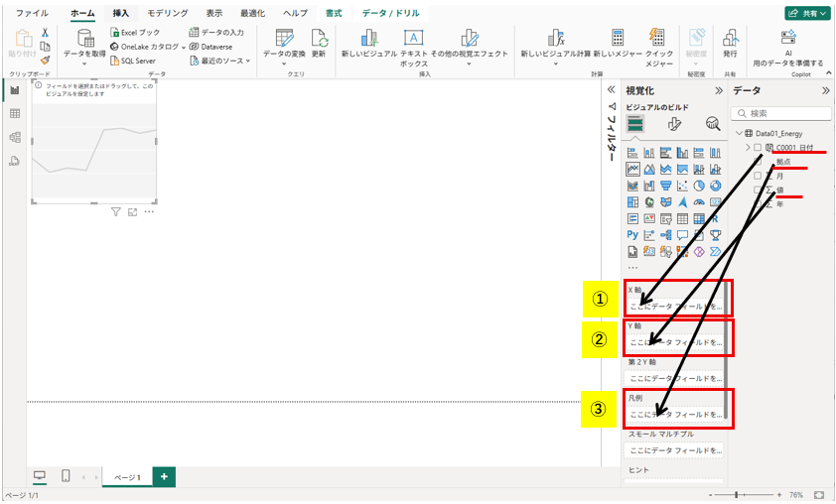Collapse the 視覚化 pane
836x504 pixels.
(x=719, y=90)
